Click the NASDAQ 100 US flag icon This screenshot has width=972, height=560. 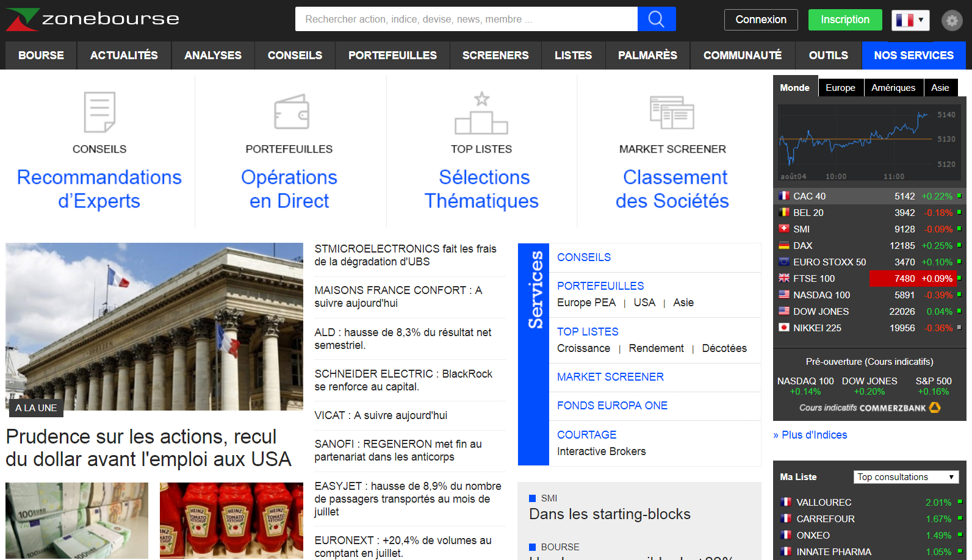[x=784, y=295]
